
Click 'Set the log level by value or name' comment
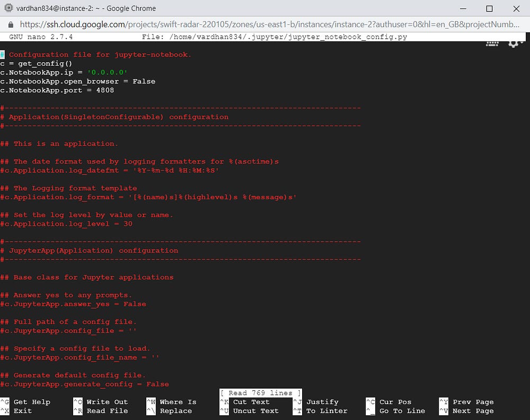[86, 215]
